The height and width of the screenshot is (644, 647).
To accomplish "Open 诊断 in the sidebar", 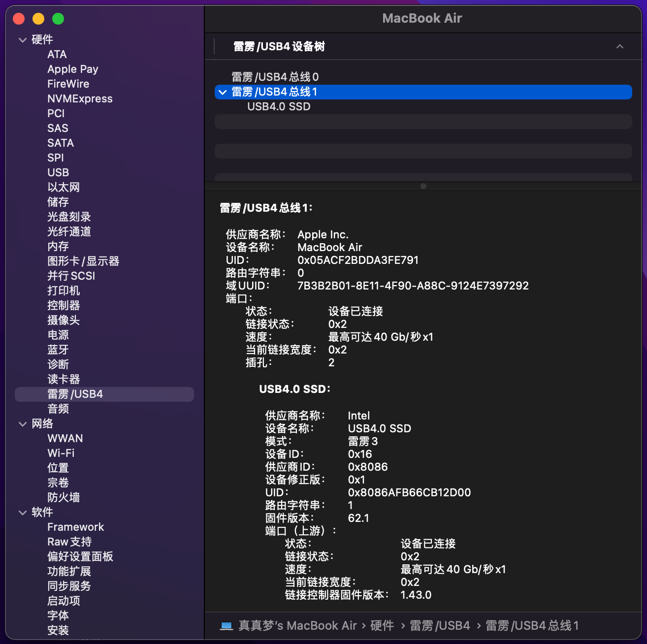I will [x=58, y=365].
